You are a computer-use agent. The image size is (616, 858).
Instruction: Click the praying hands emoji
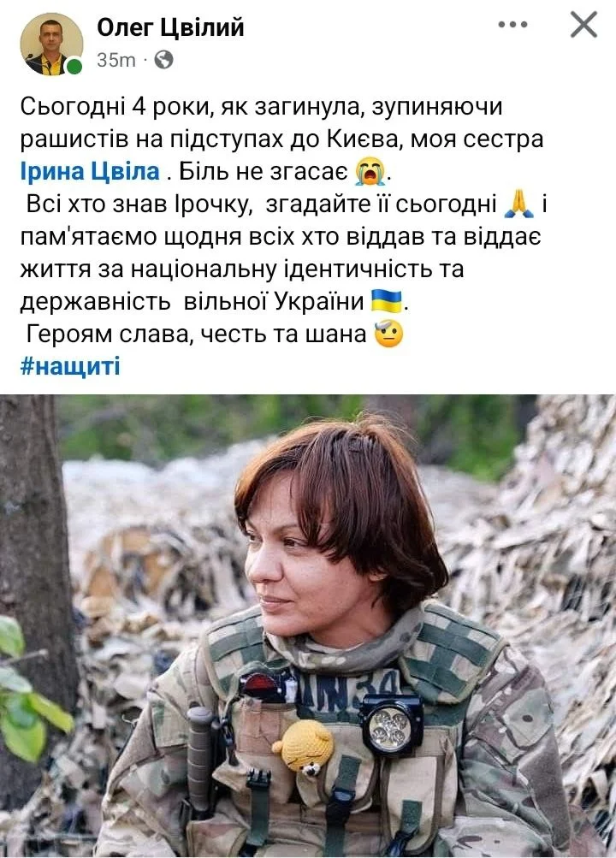click(518, 204)
